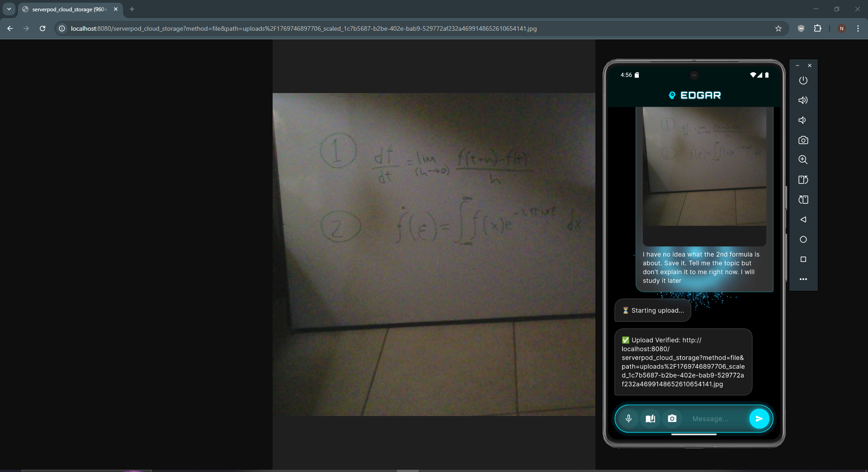Tap the emulator Back triangle button

(x=803, y=220)
